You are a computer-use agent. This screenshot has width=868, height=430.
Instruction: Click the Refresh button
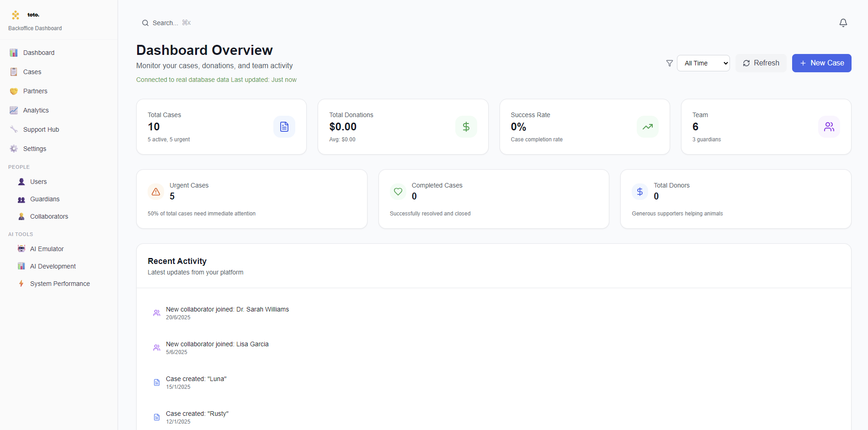(x=761, y=63)
